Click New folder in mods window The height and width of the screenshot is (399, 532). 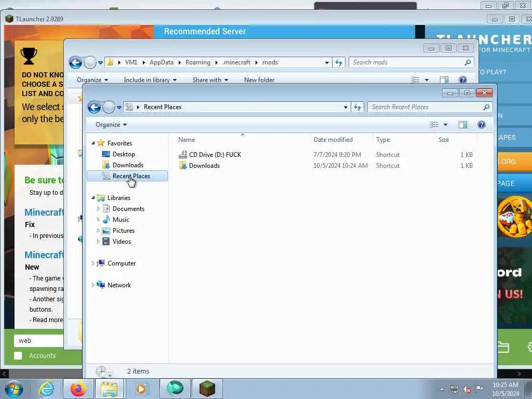[x=259, y=80]
